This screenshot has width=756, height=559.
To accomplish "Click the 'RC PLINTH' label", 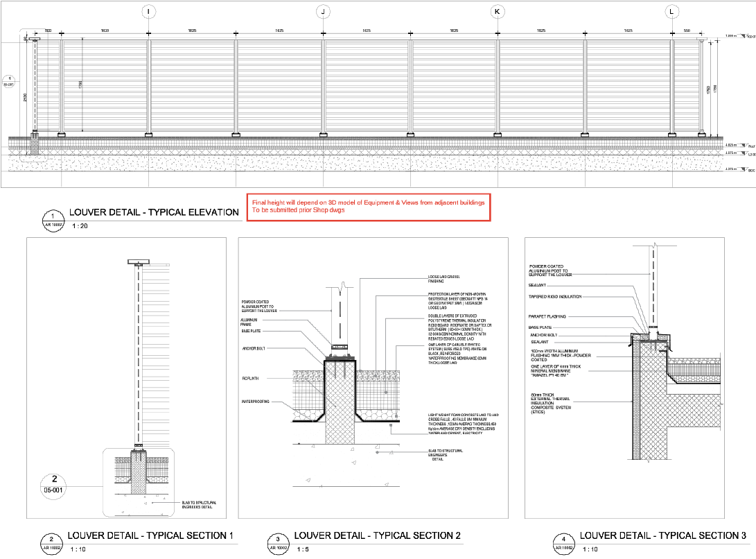I will tap(250, 379).
